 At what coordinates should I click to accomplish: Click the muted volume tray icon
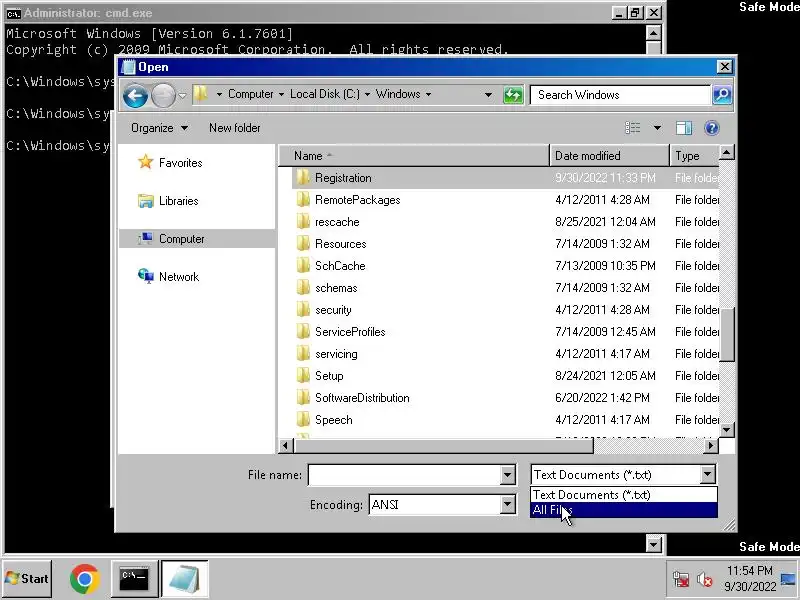pyautogui.click(x=705, y=580)
